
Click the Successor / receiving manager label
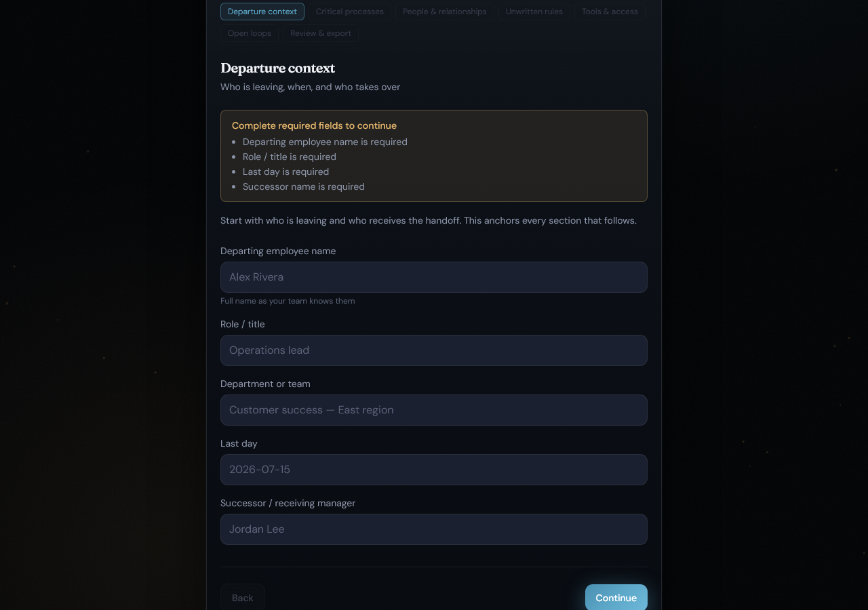coord(288,503)
